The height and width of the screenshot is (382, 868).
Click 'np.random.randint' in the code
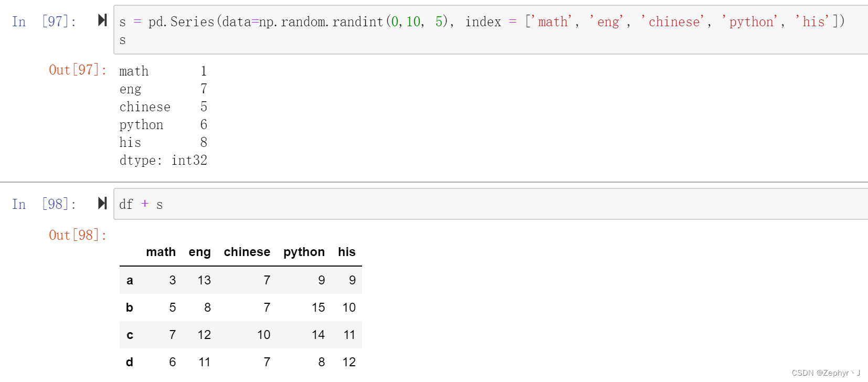321,22
